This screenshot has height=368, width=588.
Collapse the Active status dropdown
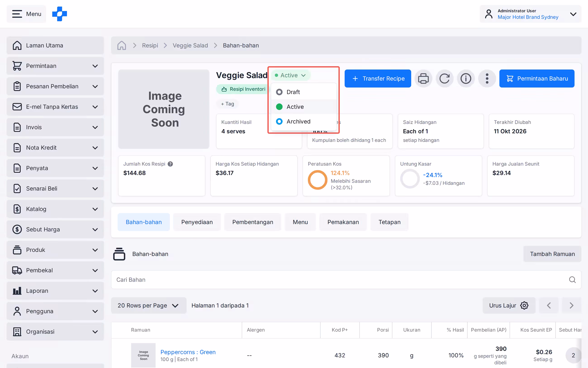pos(290,75)
